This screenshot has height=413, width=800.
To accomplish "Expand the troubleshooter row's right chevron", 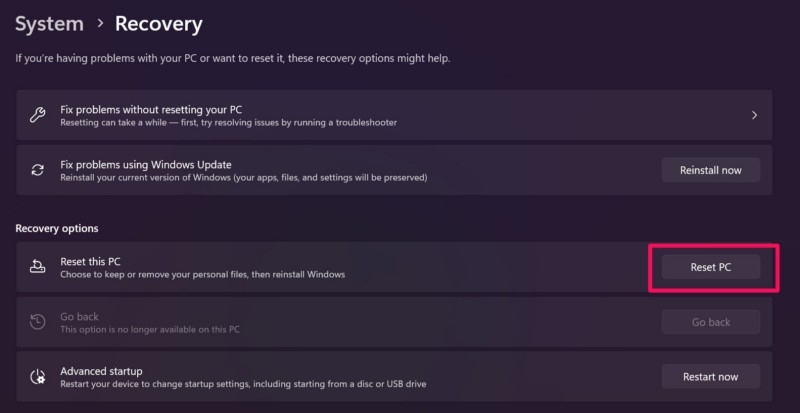I will [754, 115].
